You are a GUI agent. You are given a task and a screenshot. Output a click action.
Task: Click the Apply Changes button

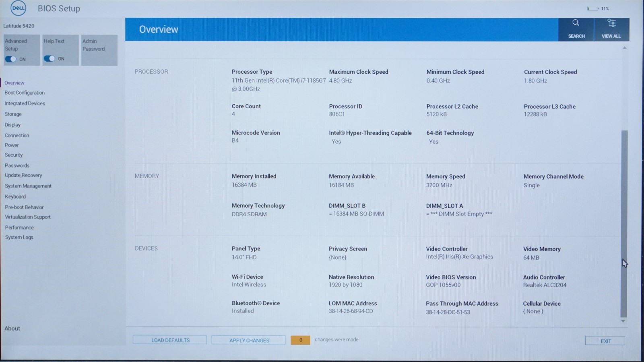click(249, 340)
